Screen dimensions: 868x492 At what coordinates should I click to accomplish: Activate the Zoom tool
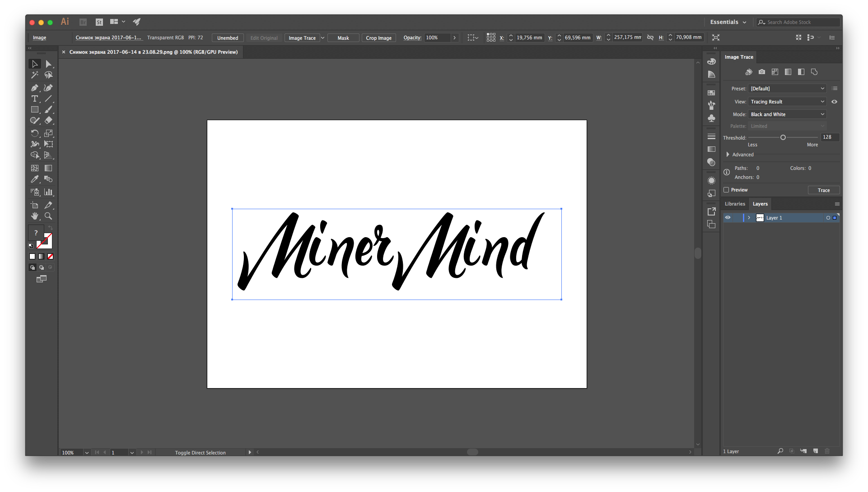click(x=48, y=216)
